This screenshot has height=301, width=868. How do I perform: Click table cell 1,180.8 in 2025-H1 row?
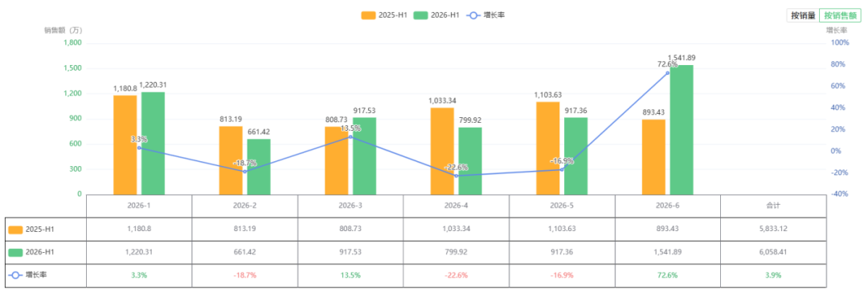coord(139,229)
